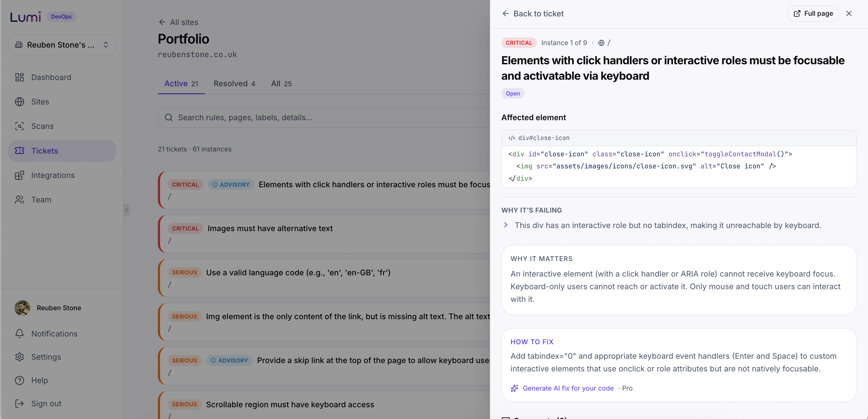Click the Help question mark icon
Image resolution: width=868 pixels, height=419 pixels.
pos(19,380)
